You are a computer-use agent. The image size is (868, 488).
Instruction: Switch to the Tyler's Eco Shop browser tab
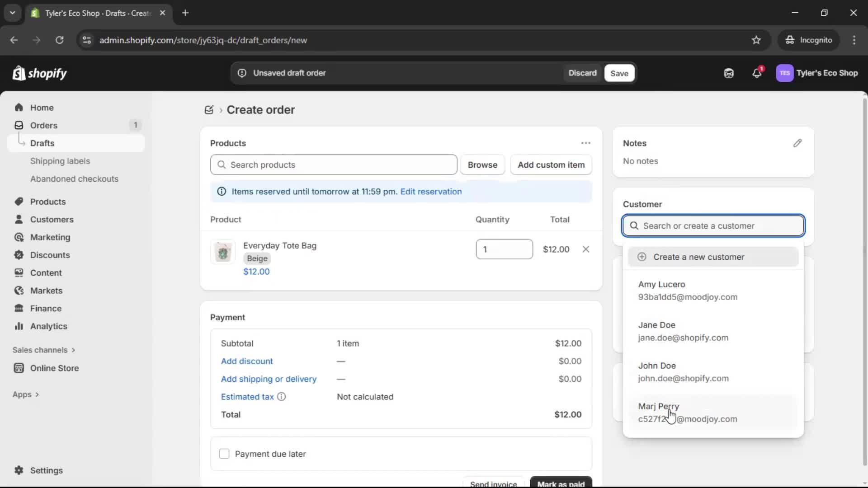(90, 13)
